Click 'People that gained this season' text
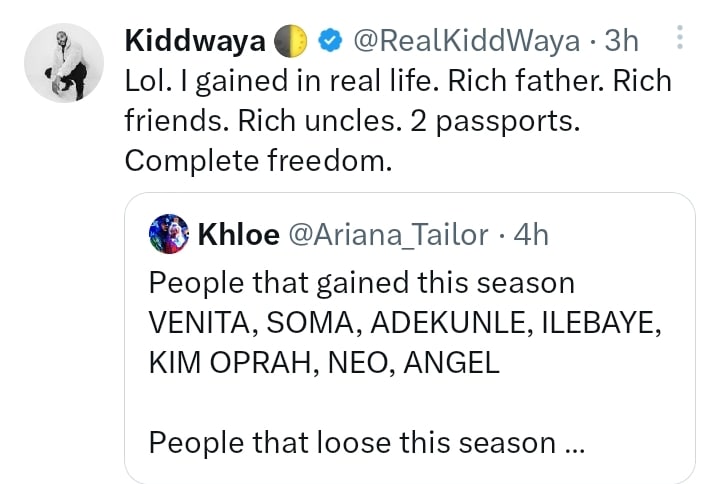Image resolution: width=720 pixels, height=484 pixels. (361, 282)
